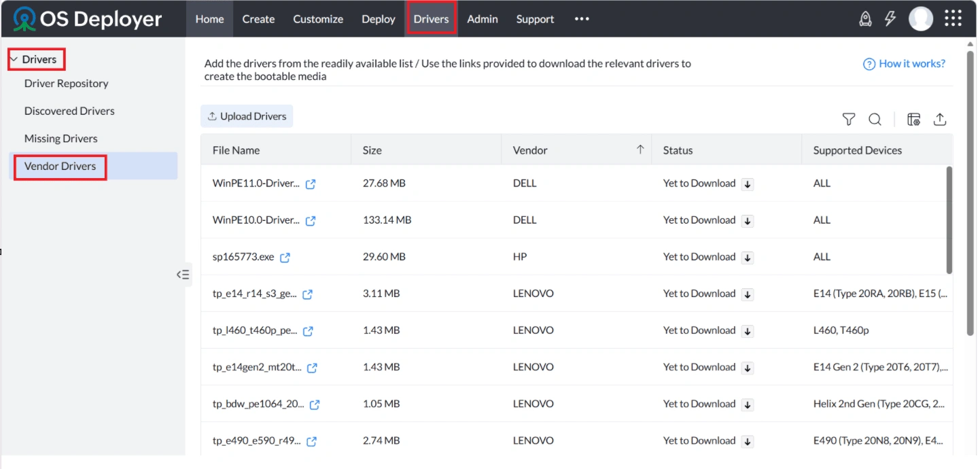980x469 pixels.
Task: Open external link for tp_e14gen2_mt20t file
Action: click(x=312, y=367)
